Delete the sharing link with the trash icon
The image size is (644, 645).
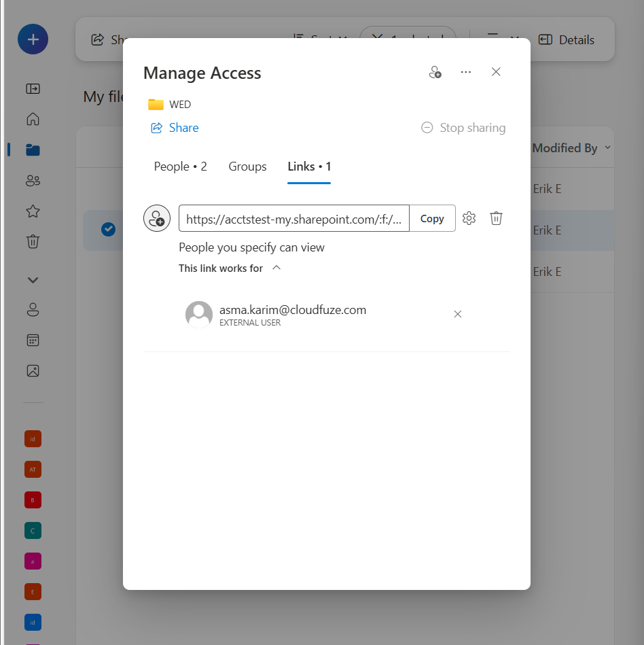tap(496, 218)
